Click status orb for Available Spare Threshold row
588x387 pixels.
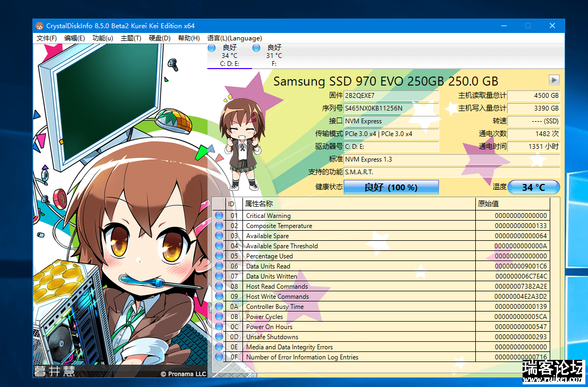coord(219,246)
